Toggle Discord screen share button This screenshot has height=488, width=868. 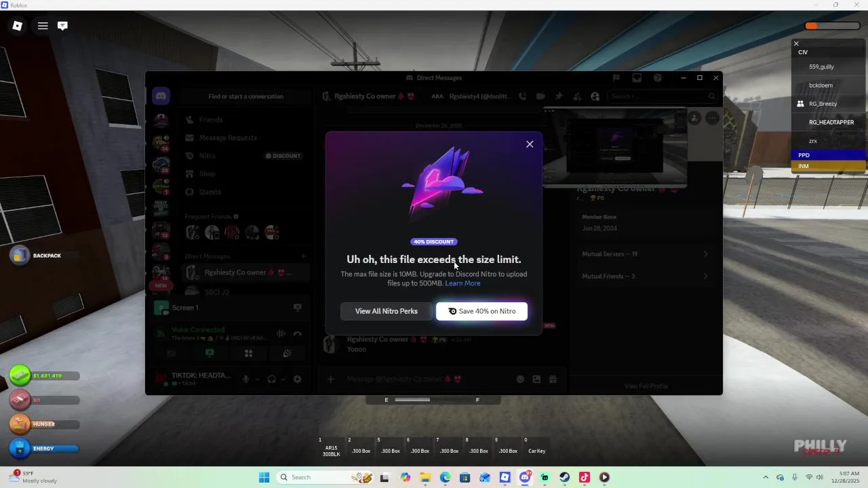point(210,353)
